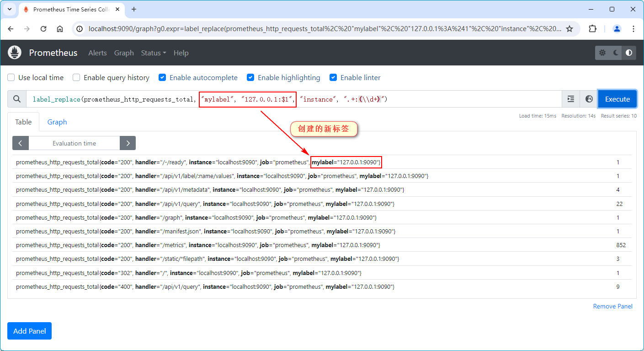The height and width of the screenshot is (351, 644).
Task: Click the magnifier icon beside the expression
Action: coord(17,99)
